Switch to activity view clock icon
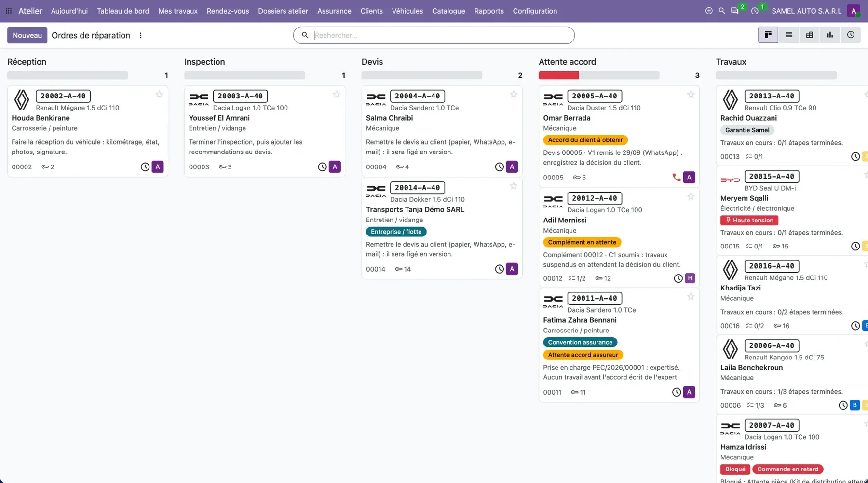Viewport: 868px width, 483px height. coord(851,35)
